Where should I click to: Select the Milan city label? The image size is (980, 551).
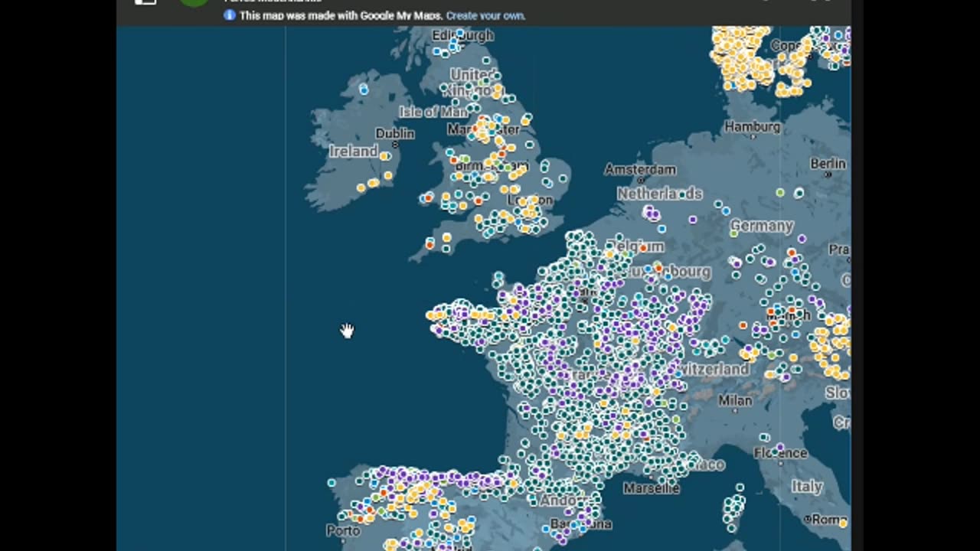pyautogui.click(x=735, y=400)
